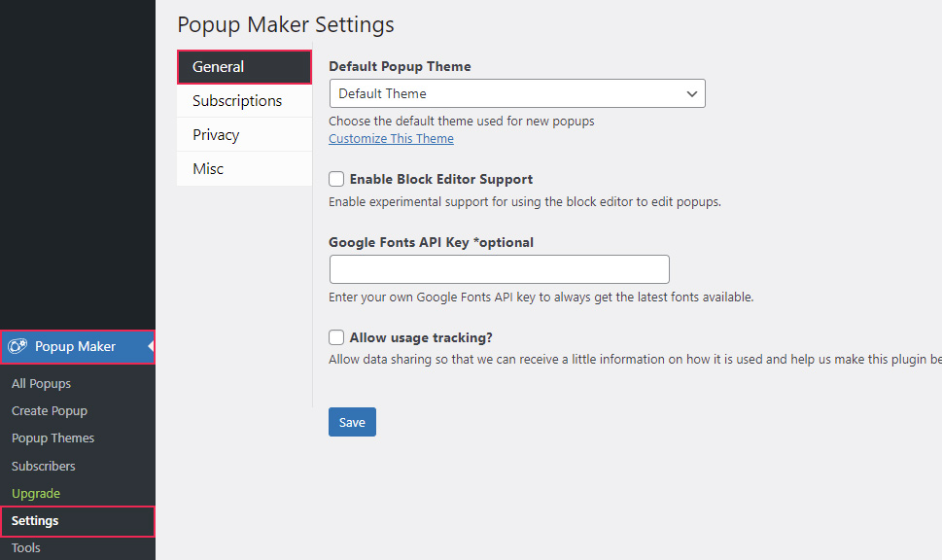Click the dropdown chevron next to Default Theme
Viewport: 942px width, 560px height.
click(691, 93)
